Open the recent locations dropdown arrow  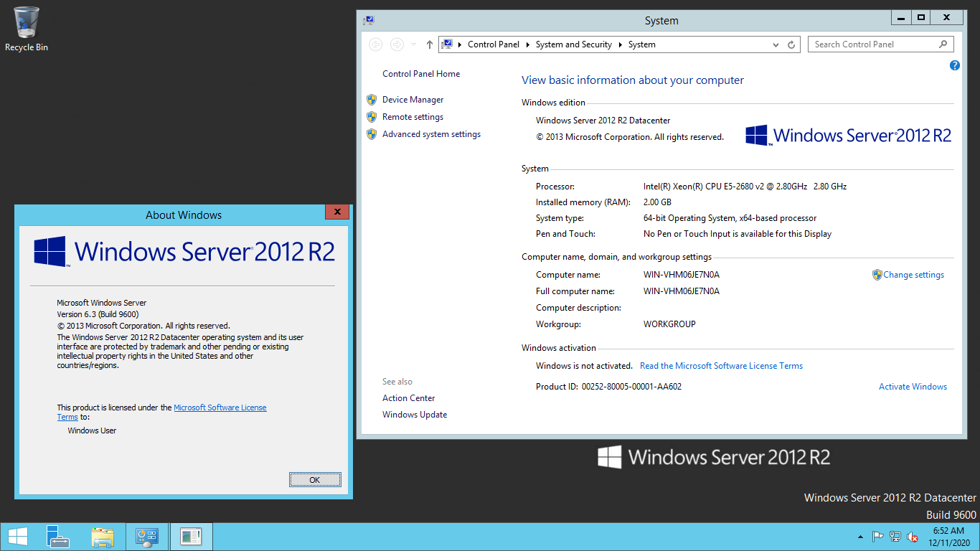[414, 44]
